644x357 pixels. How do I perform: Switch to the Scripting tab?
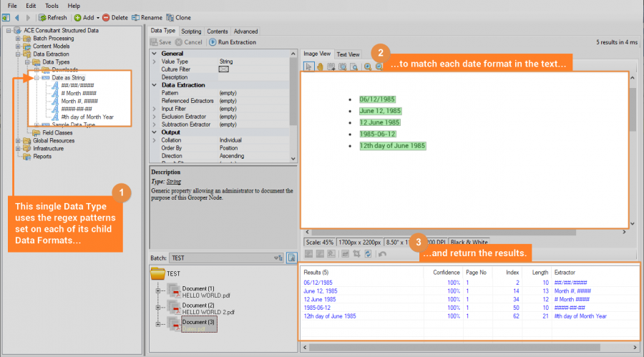(x=191, y=31)
